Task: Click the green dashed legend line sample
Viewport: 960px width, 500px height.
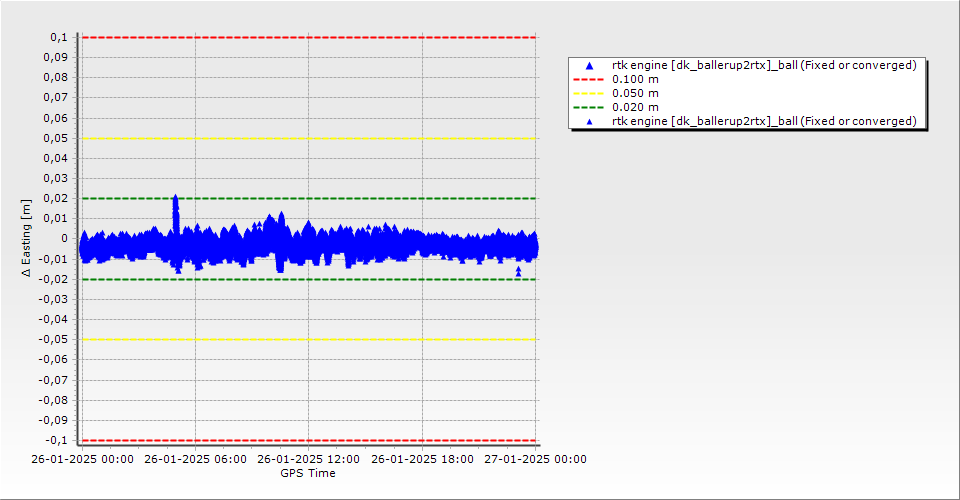Action: click(x=588, y=108)
